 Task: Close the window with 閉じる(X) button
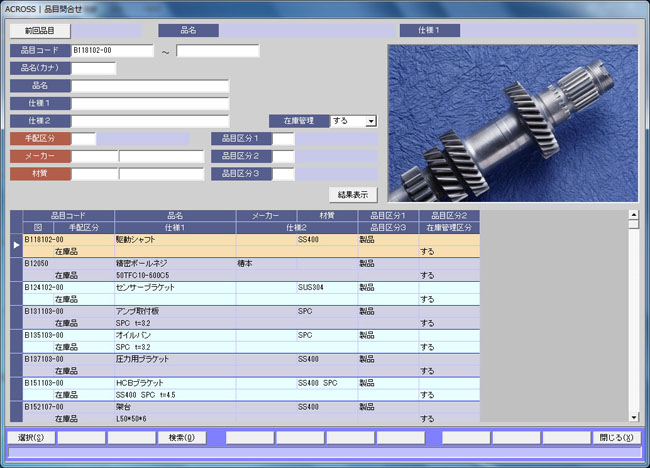[616, 437]
